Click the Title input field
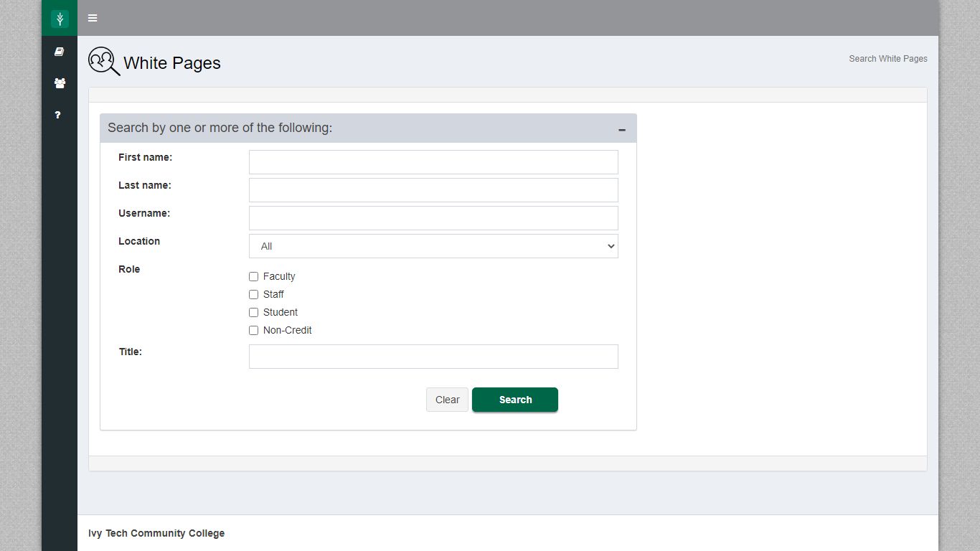Screen dimensions: 980x551 (x=433, y=357)
